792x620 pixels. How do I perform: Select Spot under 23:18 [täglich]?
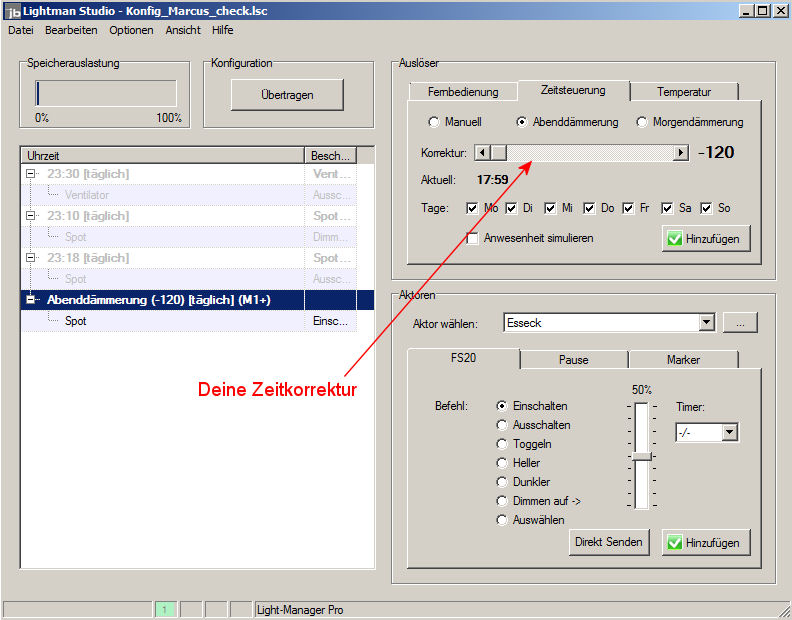[x=75, y=279]
